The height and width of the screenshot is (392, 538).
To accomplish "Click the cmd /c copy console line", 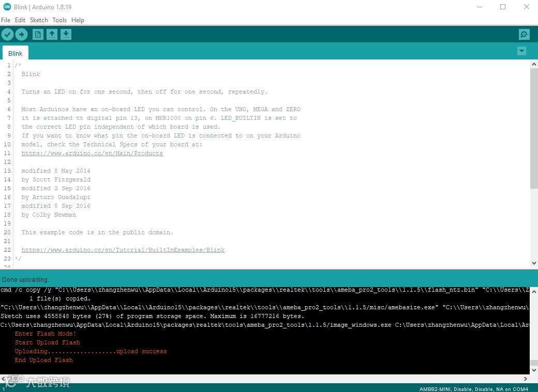I will (264, 290).
